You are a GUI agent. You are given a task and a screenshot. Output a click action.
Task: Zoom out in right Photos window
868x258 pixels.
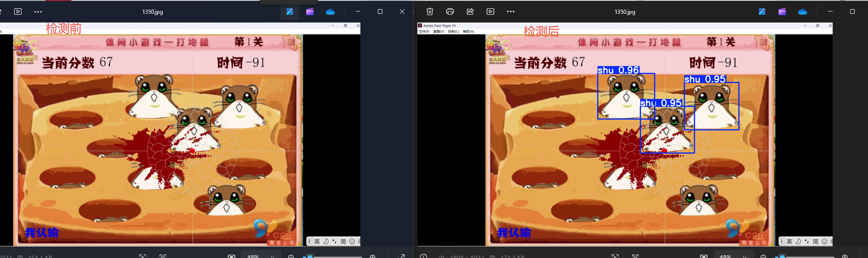tap(763, 256)
